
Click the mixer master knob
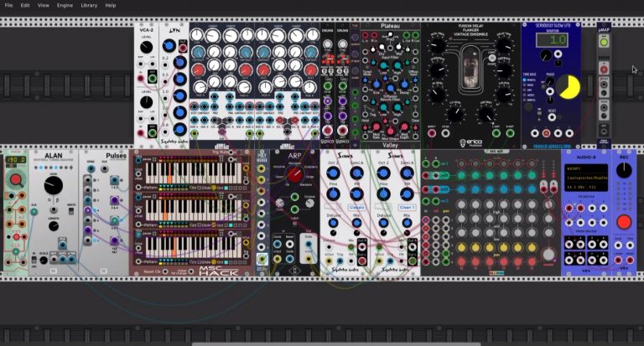[548, 255]
